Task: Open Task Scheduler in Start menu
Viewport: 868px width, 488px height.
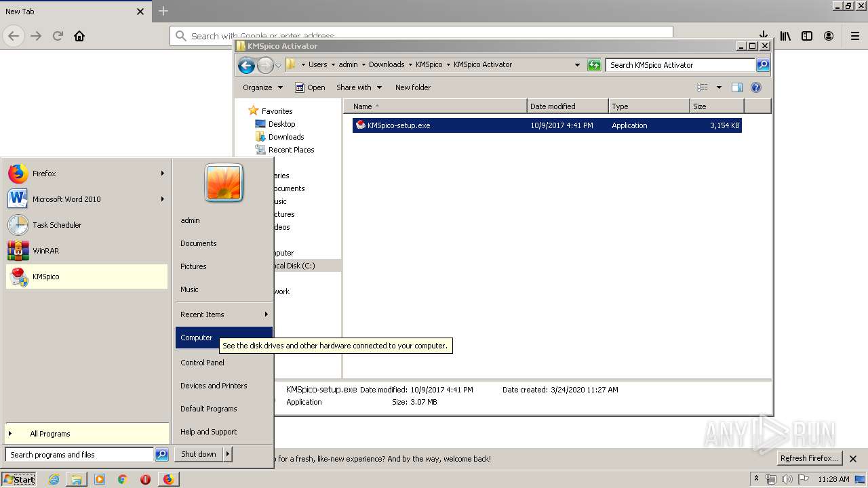Action: [x=86, y=225]
